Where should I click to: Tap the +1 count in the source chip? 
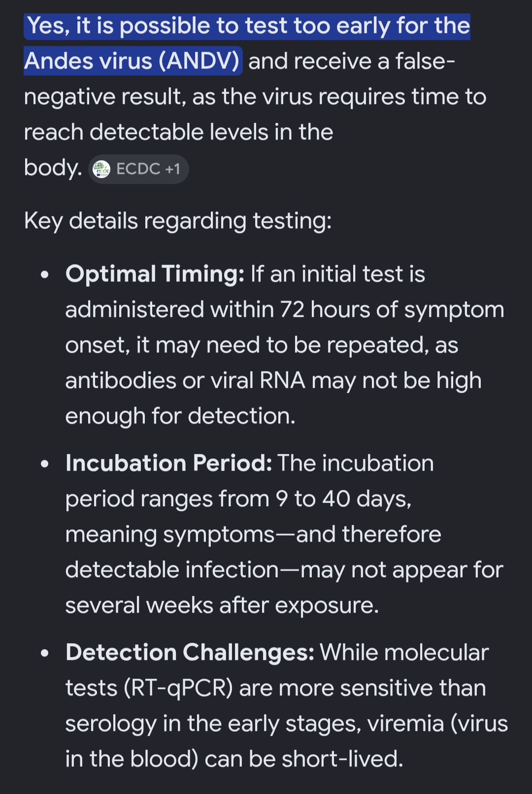[x=173, y=169]
